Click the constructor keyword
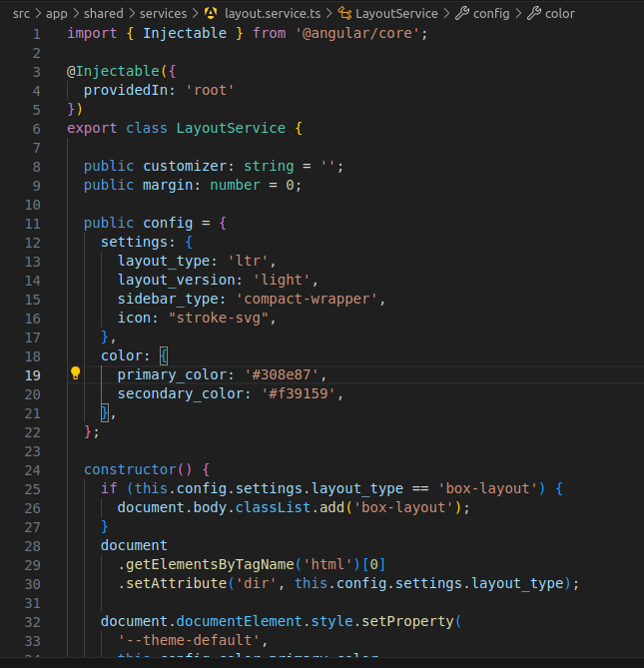 pos(129,469)
